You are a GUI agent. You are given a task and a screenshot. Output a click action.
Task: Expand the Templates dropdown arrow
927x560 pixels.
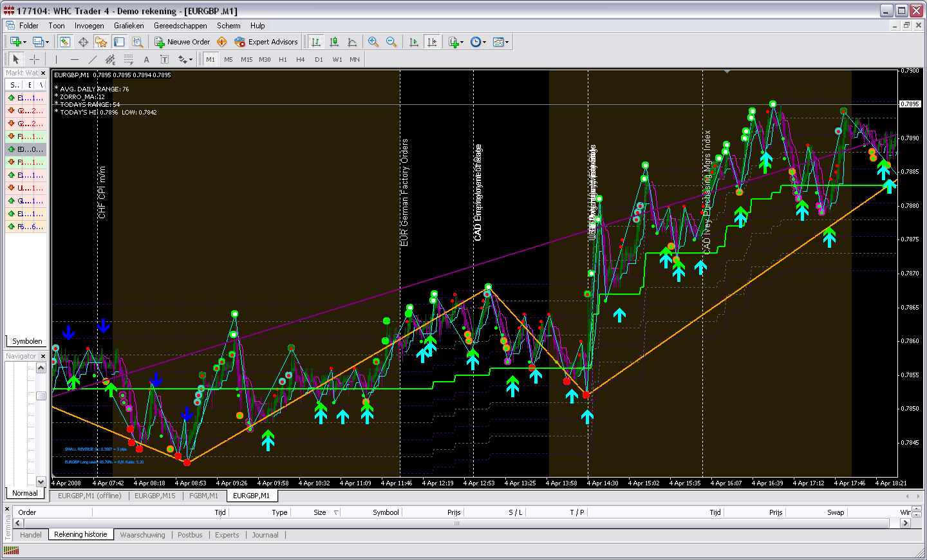pos(507,42)
